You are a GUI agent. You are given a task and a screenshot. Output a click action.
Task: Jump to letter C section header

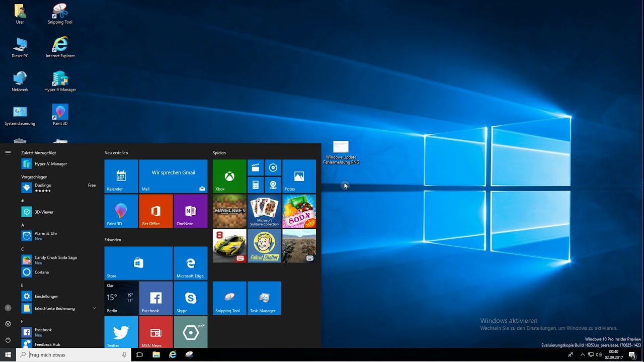point(23,249)
